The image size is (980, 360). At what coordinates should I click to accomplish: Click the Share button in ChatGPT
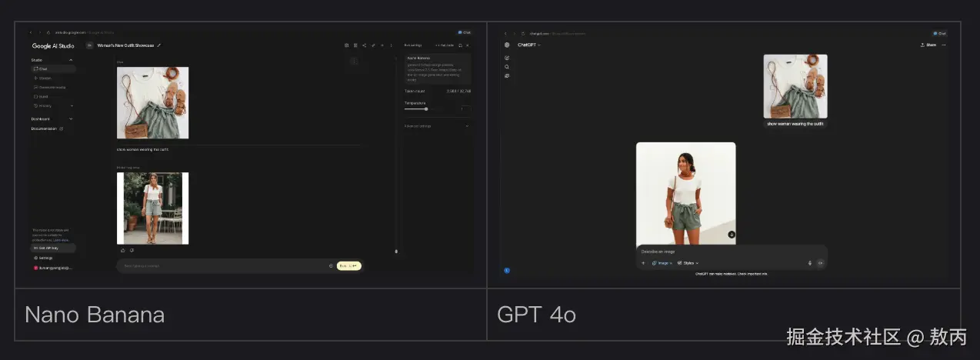coord(928,45)
